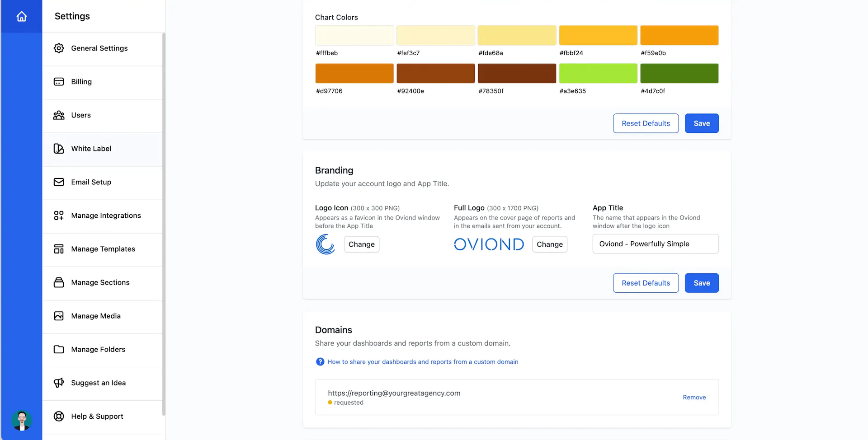Viewport: 868px width, 440px height.
Task: Open Manage Templates page
Action: [103, 249]
